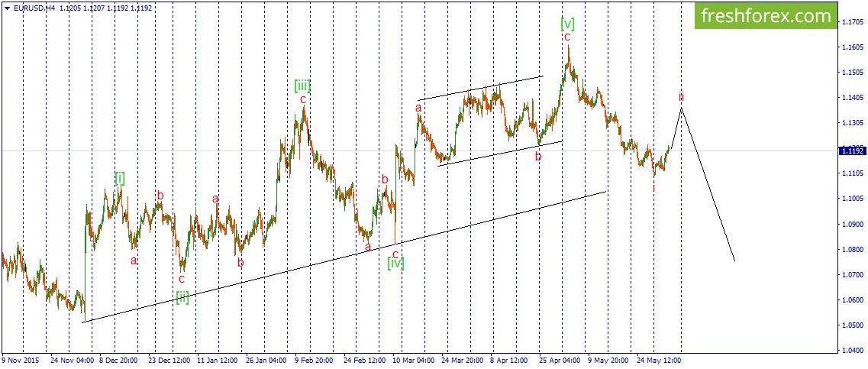Select the 1.0400 price axis label
Viewport: 868px width, 369px height.
(x=852, y=350)
